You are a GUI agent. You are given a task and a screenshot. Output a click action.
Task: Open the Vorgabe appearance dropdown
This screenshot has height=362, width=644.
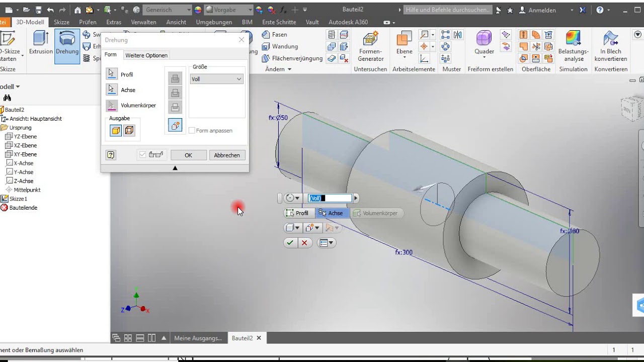(x=228, y=10)
